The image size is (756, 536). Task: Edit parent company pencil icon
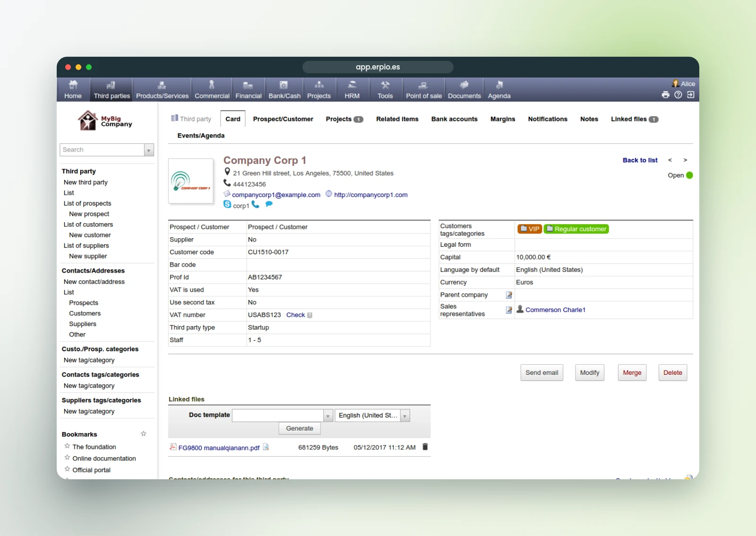pos(509,295)
